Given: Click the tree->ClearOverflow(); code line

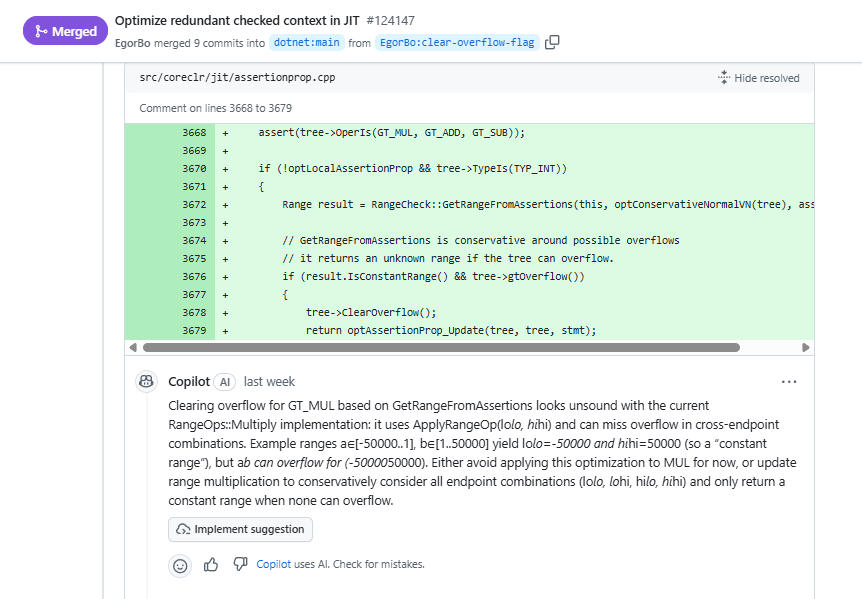Looking at the screenshot, I should [371, 312].
